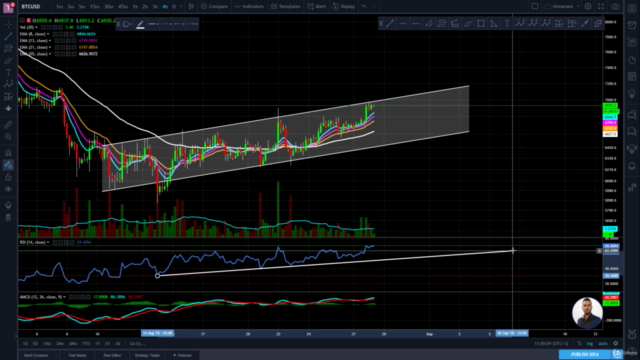Open the Stock Screener tab
The height and width of the screenshot is (360, 640).
click(36, 355)
